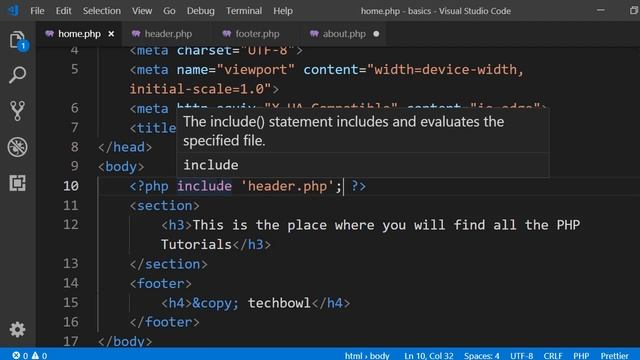Open the Terminal menu
640x360 pixels.
point(244,11)
